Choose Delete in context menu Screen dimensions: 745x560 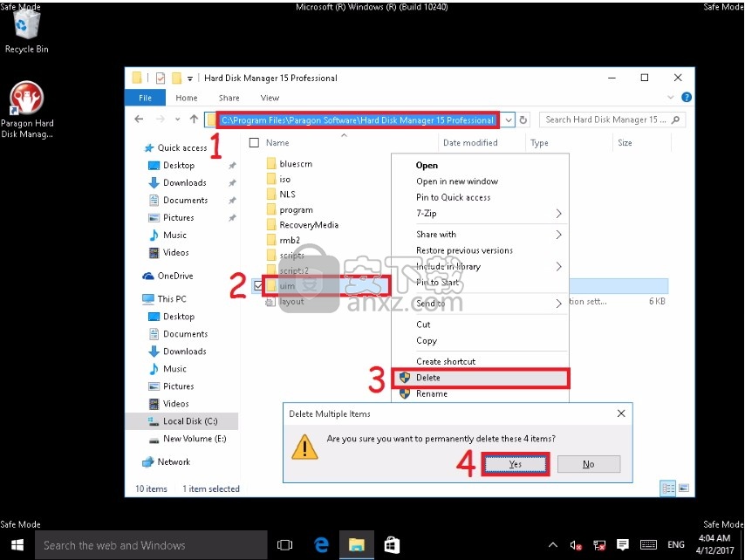(480, 378)
